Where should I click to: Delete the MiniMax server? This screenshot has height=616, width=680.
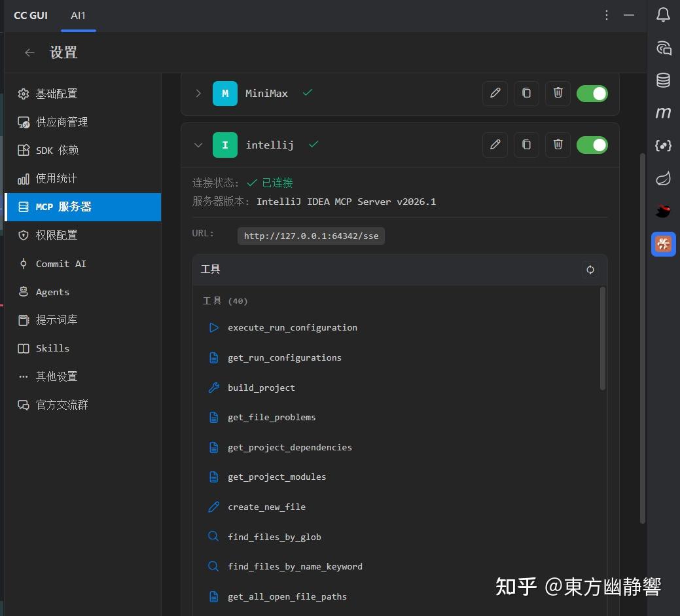pos(558,93)
